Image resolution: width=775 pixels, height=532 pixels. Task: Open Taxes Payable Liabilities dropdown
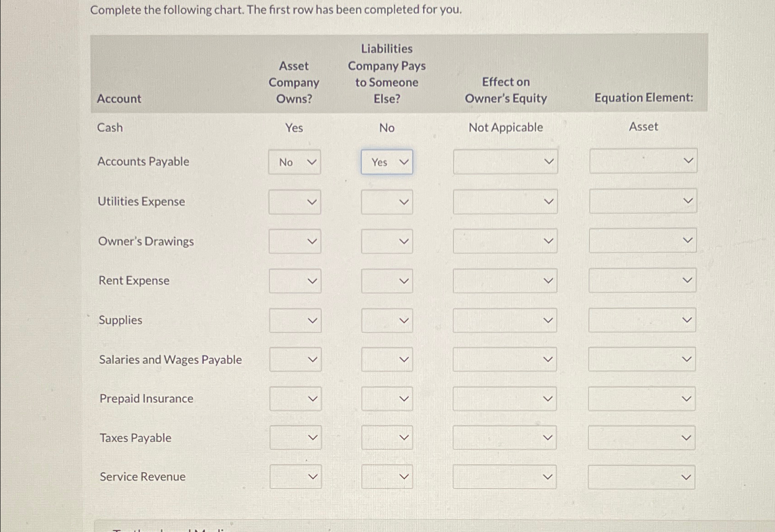click(387, 438)
